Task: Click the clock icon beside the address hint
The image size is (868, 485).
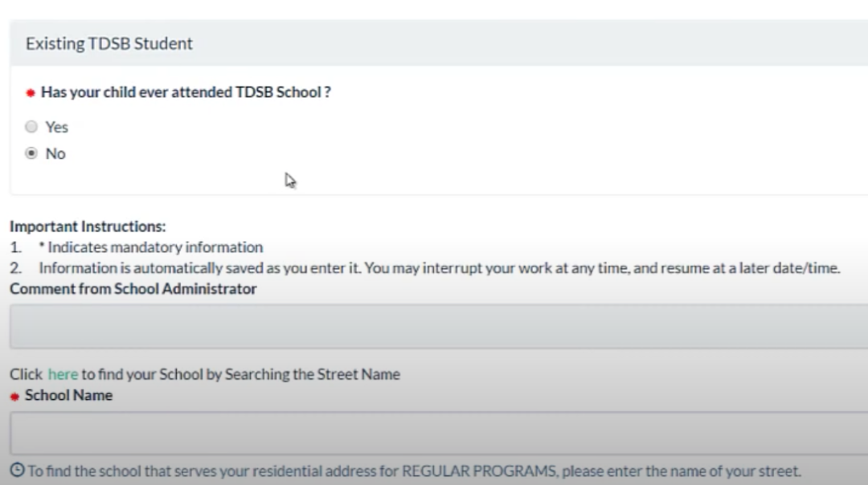Action: coord(17,471)
